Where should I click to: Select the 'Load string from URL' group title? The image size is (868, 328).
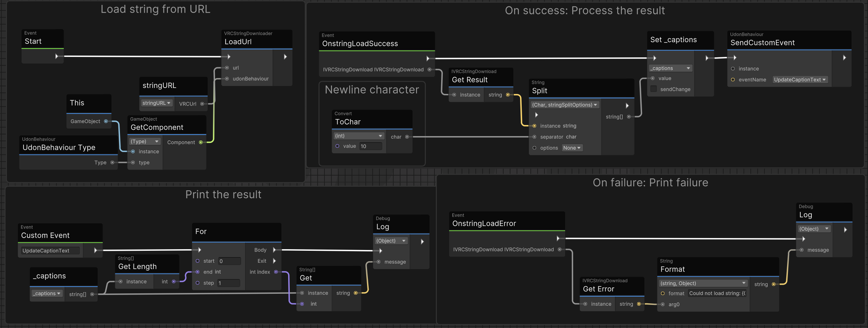pyautogui.click(x=155, y=9)
